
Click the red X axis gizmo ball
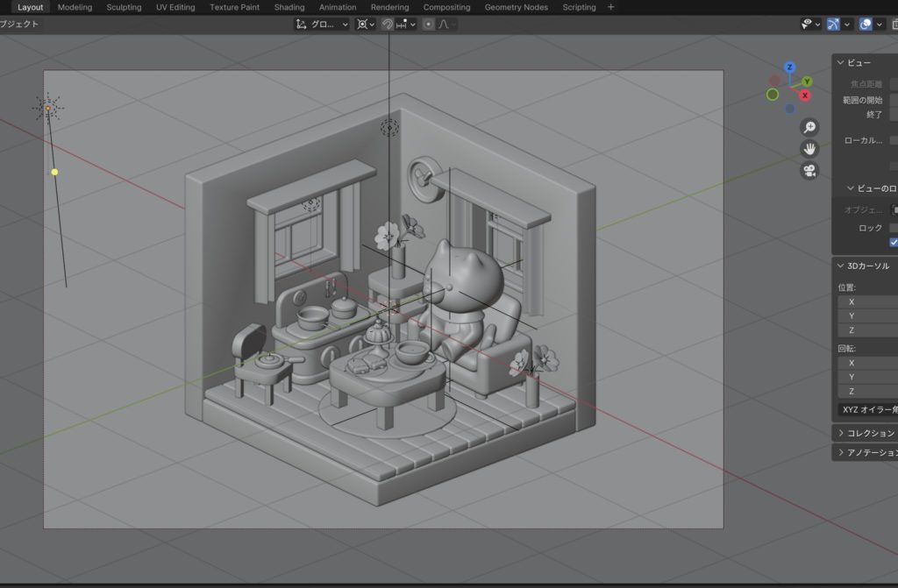805,95
